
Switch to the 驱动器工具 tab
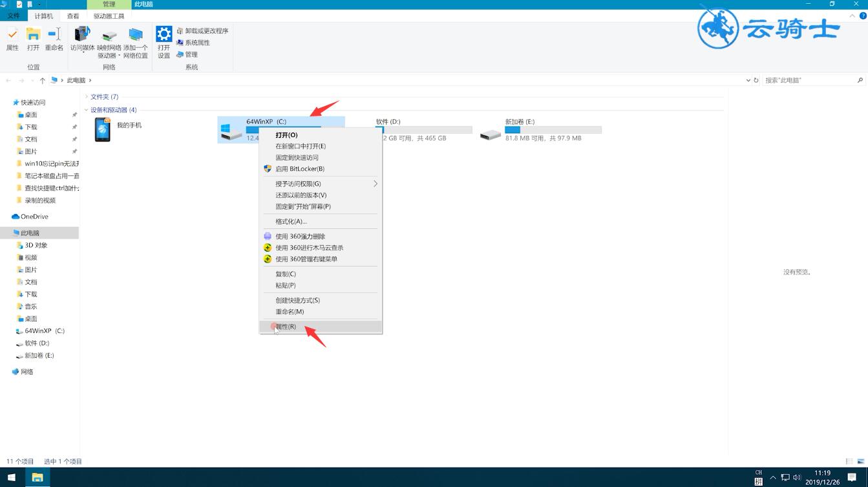tap(109, 16)
